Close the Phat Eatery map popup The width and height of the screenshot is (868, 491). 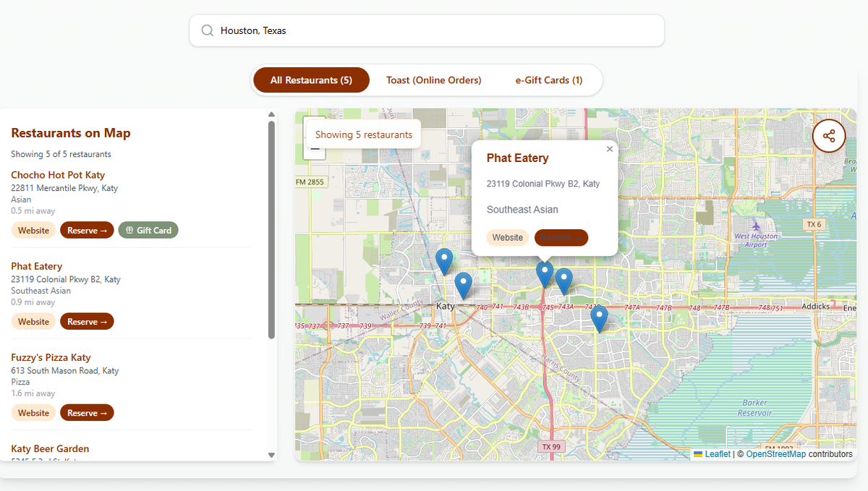point(609,149)
